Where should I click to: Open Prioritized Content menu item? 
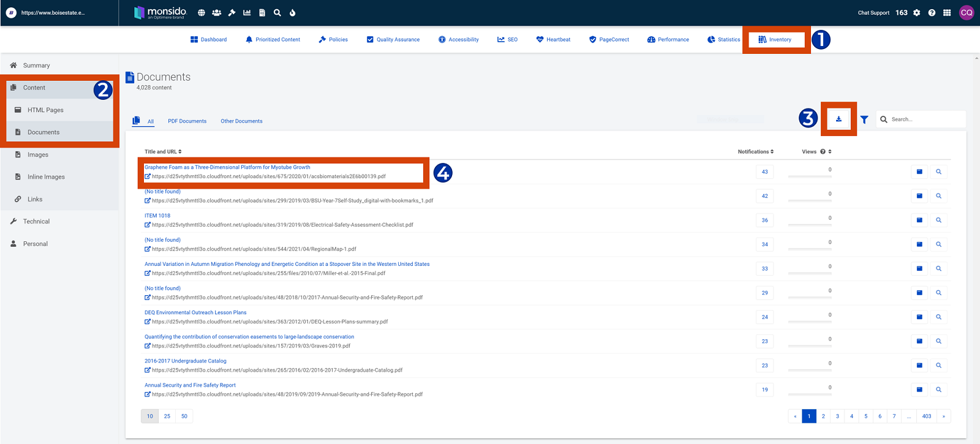(x=273, y=40)
